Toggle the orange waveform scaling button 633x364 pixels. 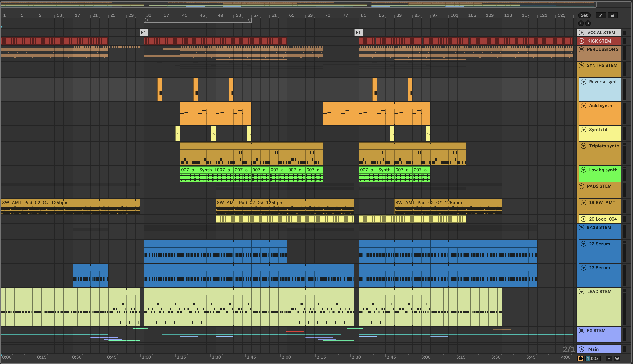coord(581,358)
